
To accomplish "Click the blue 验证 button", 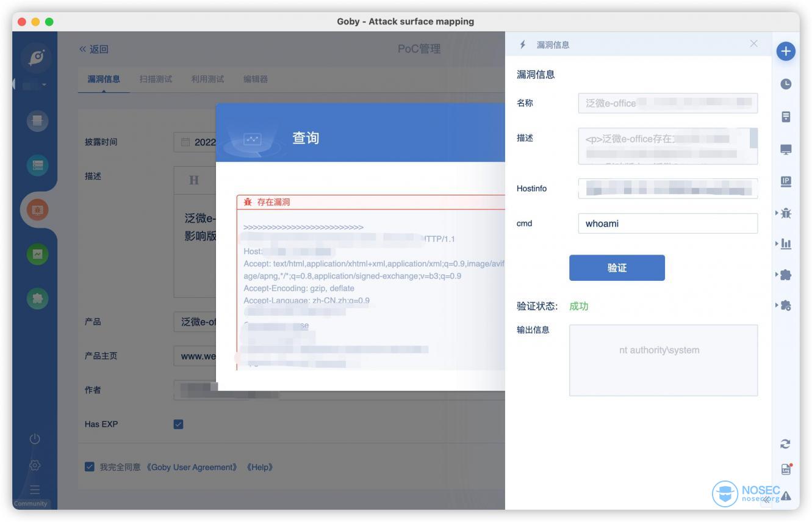I will [617, 268].
